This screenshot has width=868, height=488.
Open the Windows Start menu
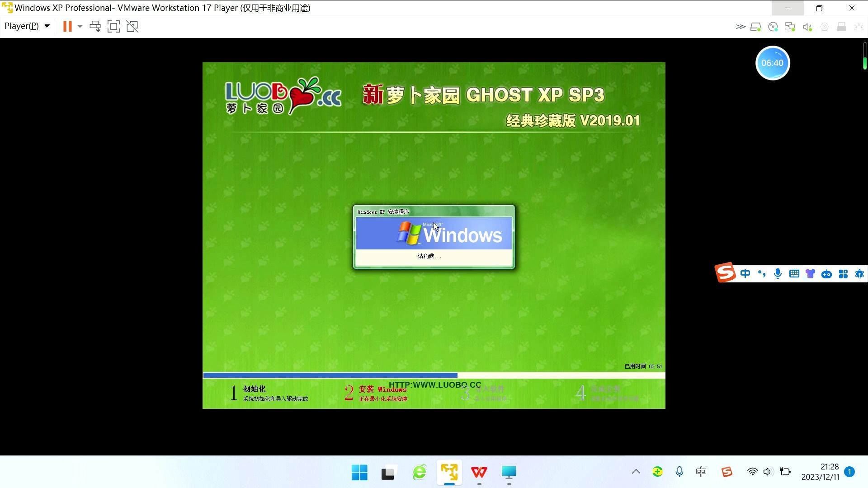click(x=359, y=473)
